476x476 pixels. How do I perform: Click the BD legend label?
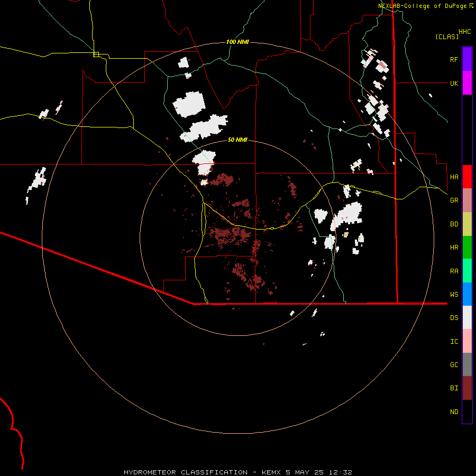454,224
